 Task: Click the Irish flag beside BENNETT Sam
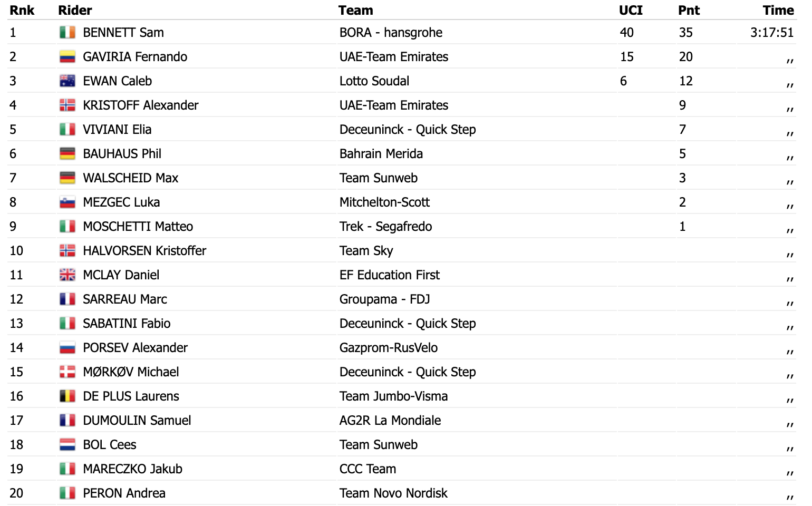[x=67, y=33]
